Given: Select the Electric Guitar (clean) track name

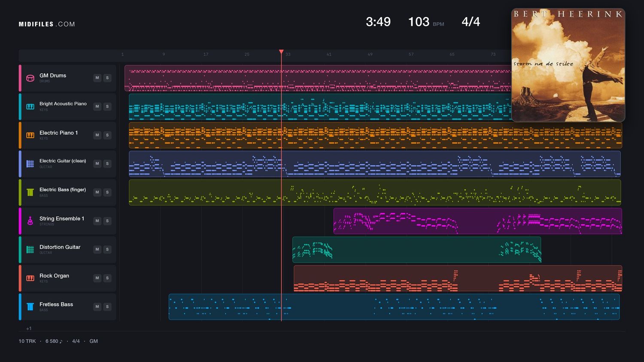Looking at the screenshot, I should [x=63, y=161].
